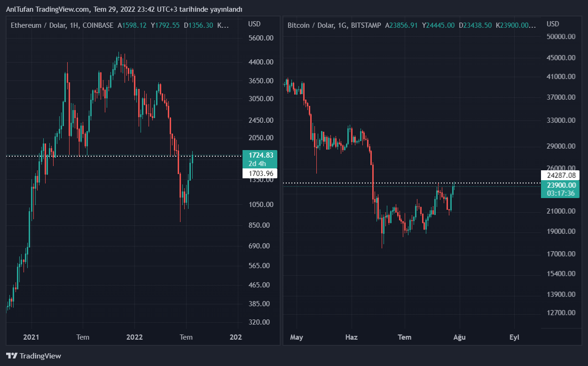588x366 pixels.
Task: Click the white 24287.08 price label
Action: [560, 175]
